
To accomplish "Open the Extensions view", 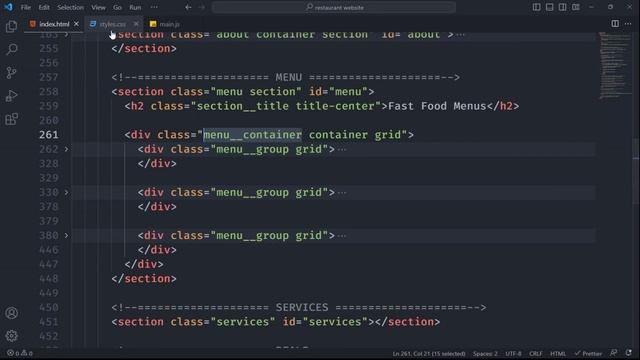I will [11, 119].
